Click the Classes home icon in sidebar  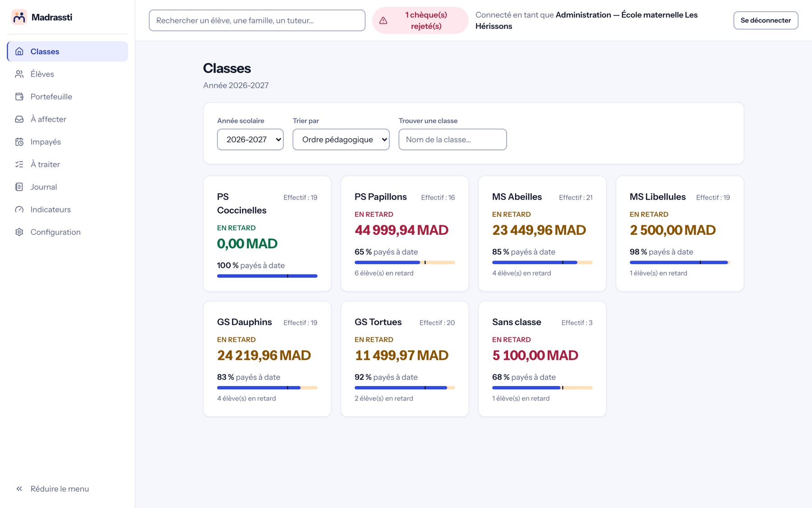pos(19,51)
